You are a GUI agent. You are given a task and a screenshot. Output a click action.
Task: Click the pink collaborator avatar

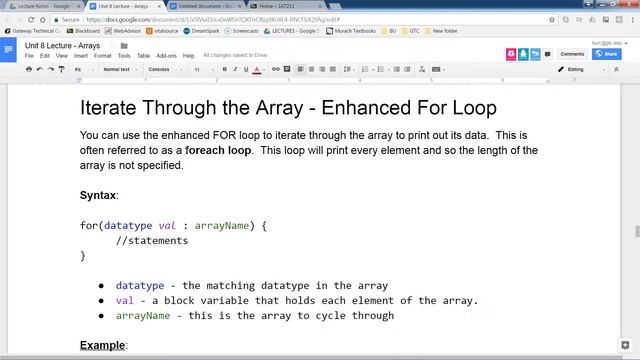pos(511,54)
